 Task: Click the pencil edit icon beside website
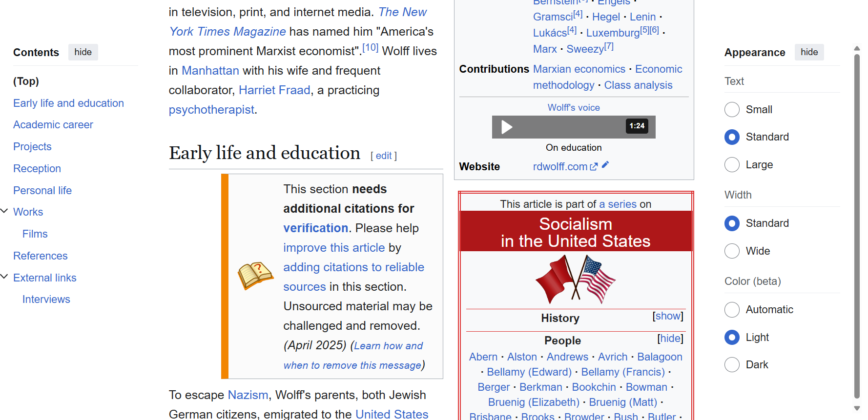click(x=605, y=165)
